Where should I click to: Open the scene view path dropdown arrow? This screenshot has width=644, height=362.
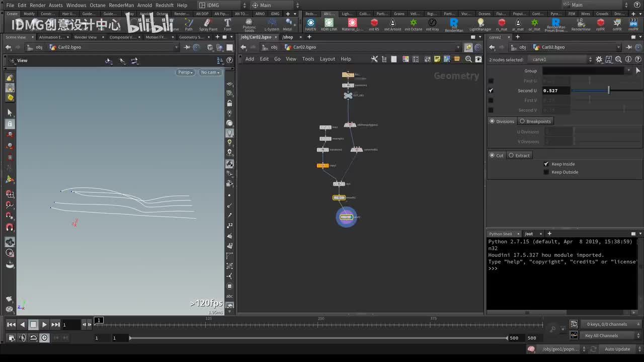click(x=176, y=47)
